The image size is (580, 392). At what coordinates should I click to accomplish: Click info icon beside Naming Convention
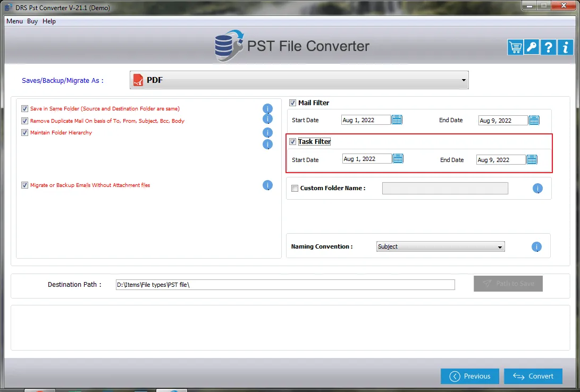(x=536, y=247)
